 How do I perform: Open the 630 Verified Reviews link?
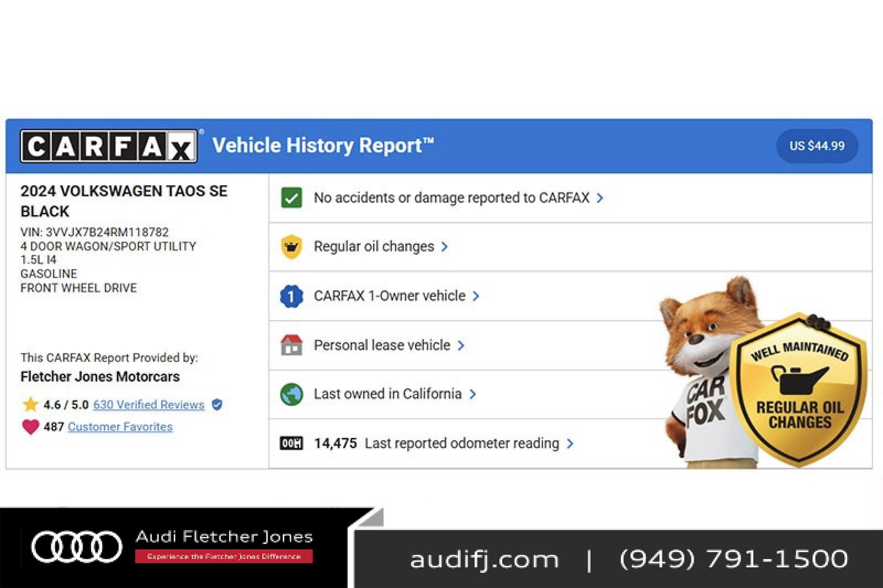pyautogui.click(x=148, y=404)
